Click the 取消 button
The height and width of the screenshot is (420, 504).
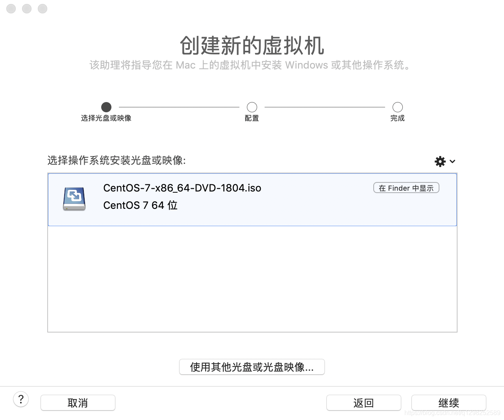78,403
